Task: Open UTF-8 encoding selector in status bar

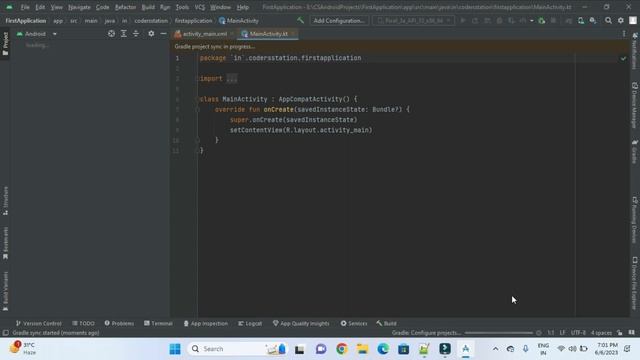Action: tap(578, 333)
